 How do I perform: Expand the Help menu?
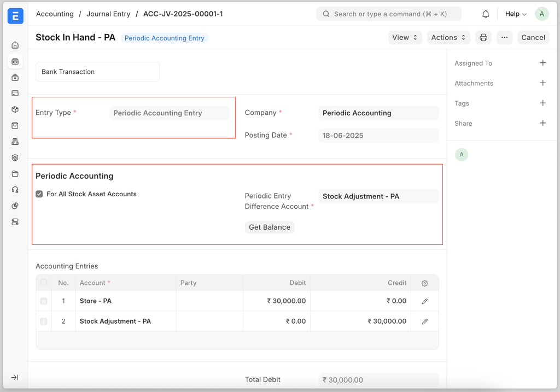click(x=515, y=14)
